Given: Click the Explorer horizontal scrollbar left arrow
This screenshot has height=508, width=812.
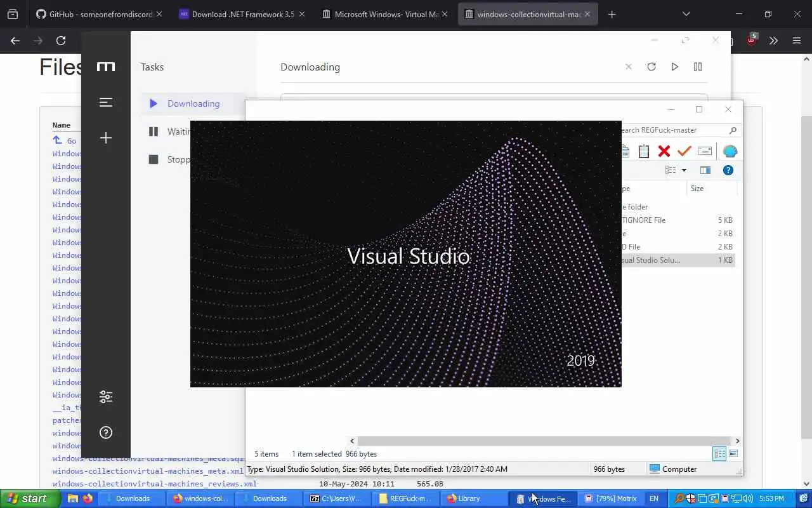Looking at the screenshot, I should coord(352,441).
